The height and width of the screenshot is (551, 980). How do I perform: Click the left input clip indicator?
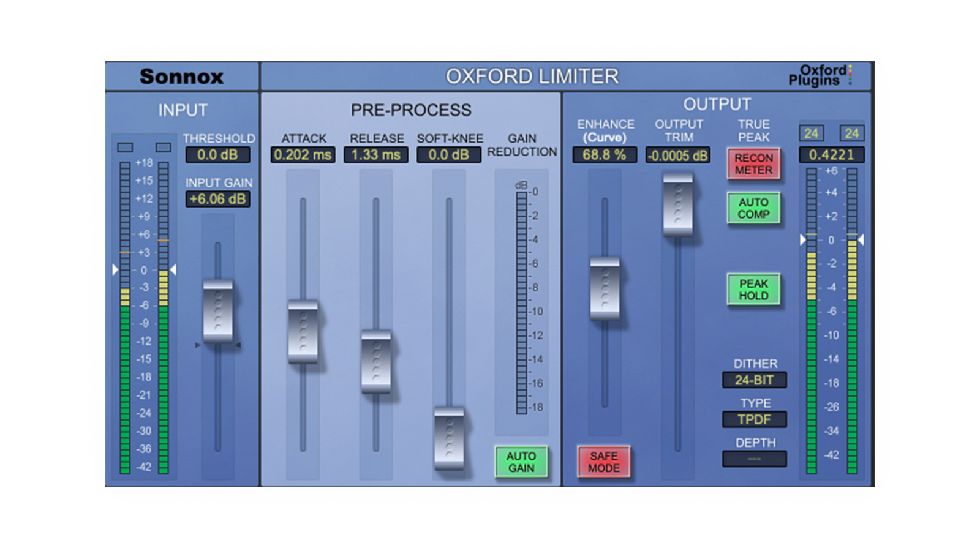tap(125, 148)
